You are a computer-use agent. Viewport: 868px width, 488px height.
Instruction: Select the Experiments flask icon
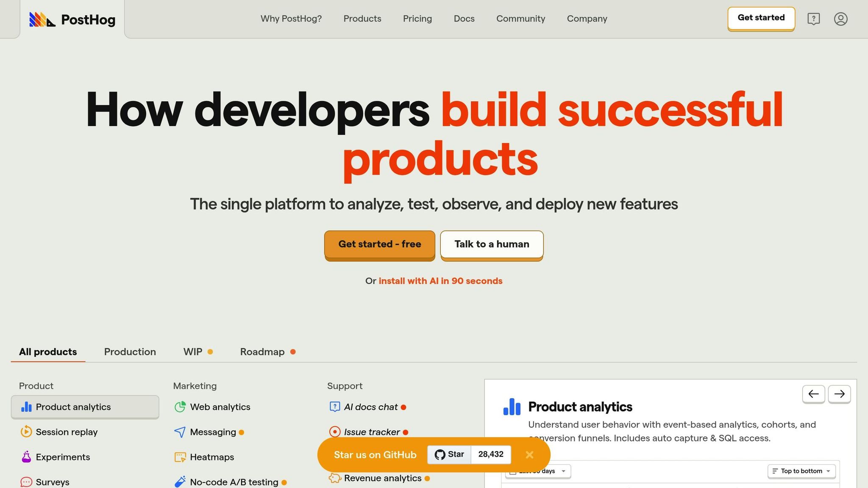26,457
